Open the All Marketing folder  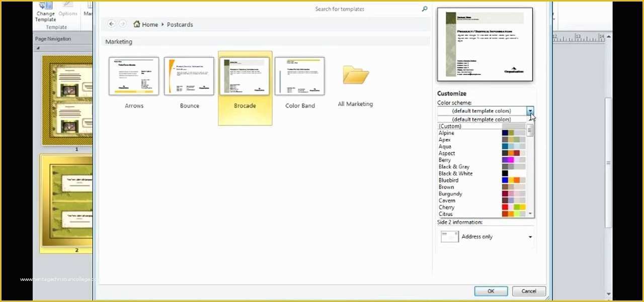356,85
